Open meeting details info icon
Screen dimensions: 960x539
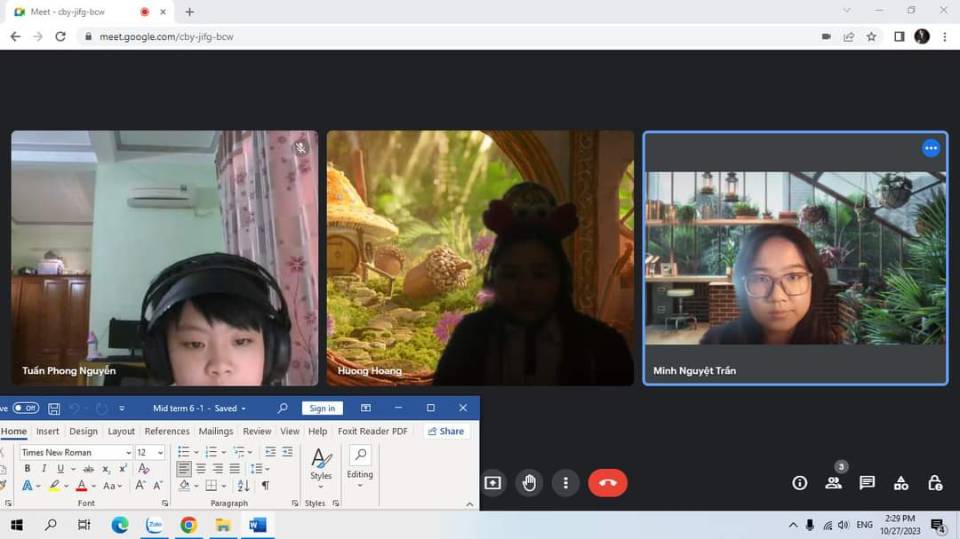coord(799,483)
